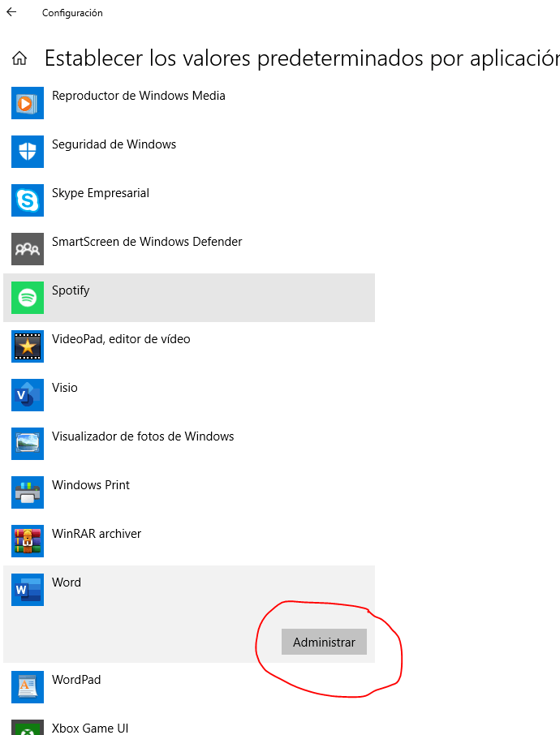Go back using the back arrow

[11, 12]
